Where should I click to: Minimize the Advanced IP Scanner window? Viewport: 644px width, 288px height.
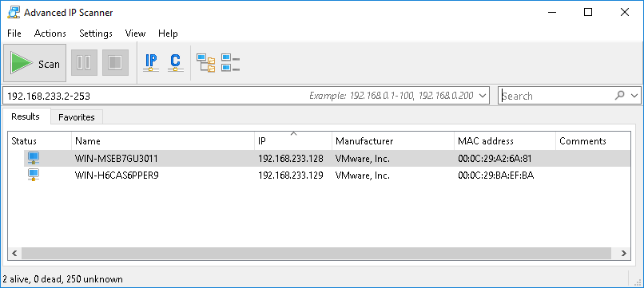point(551,12)
